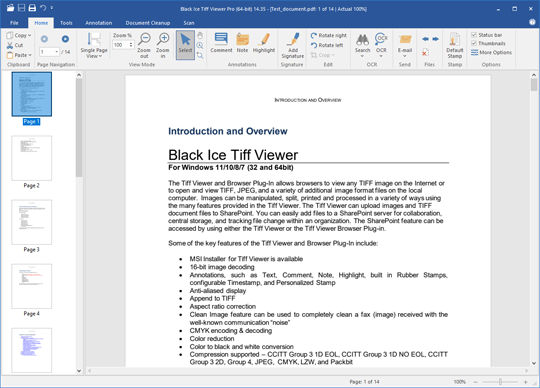Click the '100%' zoom value in status bar
The width and height of the screenshot is (540, 388).
point(459,382)
